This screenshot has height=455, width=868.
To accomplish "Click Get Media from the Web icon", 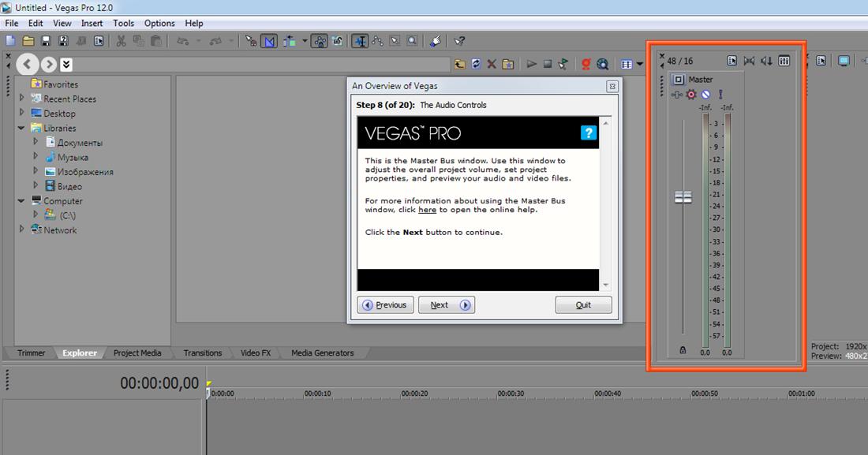I will [603, 64].
